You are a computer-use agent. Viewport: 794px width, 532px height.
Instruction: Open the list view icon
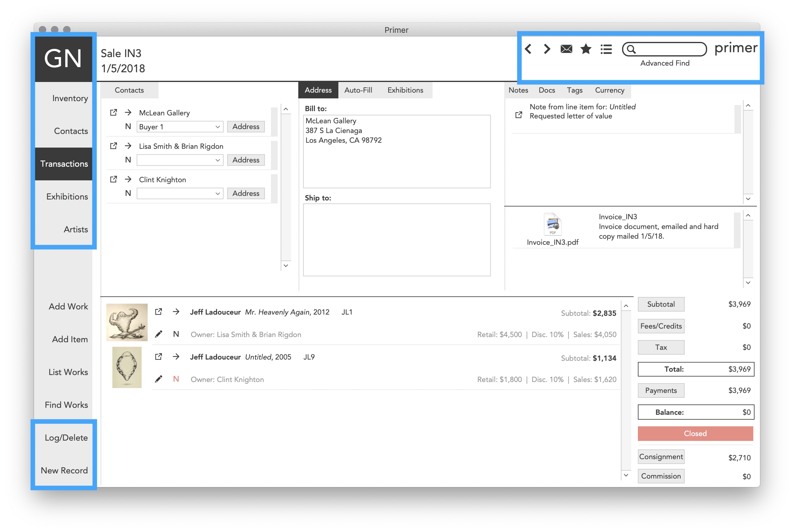(606, 49)
